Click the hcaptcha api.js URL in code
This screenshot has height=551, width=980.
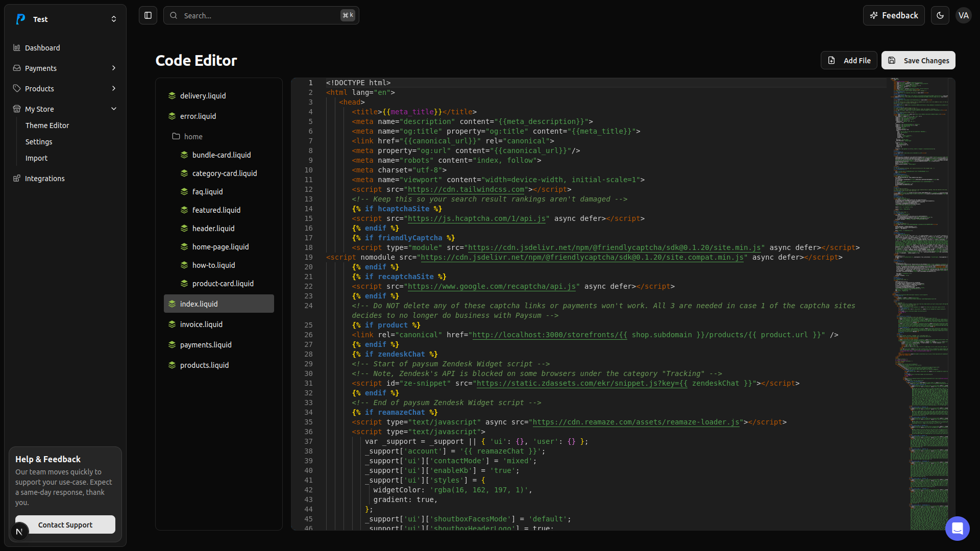click(477, 218)
